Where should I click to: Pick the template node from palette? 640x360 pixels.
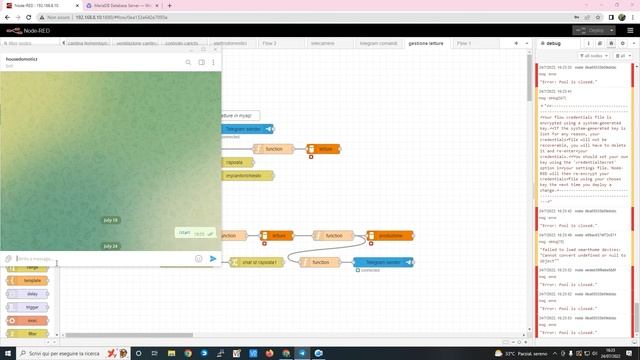coord(28,280)
